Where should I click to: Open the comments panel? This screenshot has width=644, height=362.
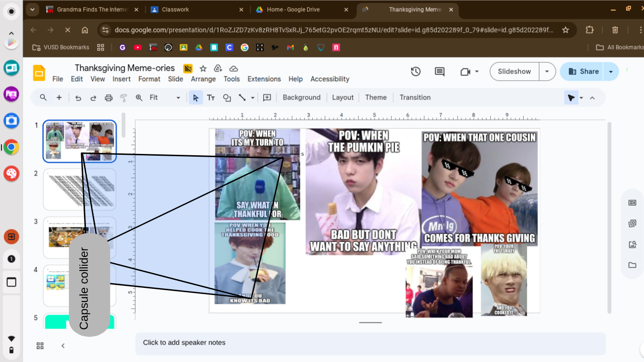(x=439, y=71)
